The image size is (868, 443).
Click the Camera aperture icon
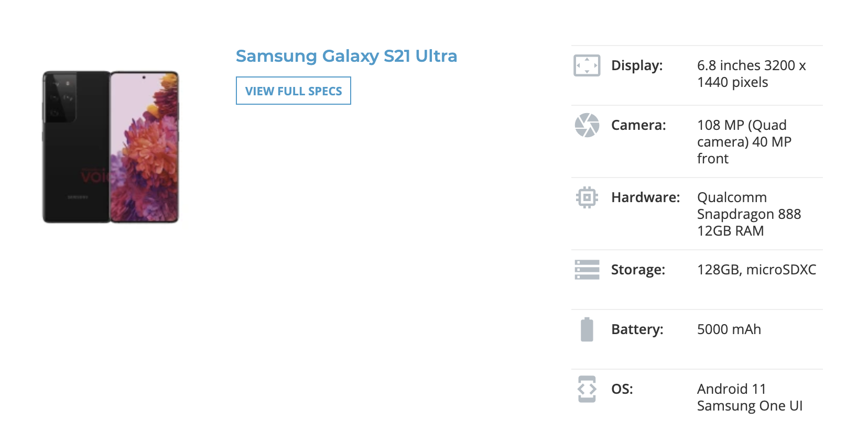[587, 125]
